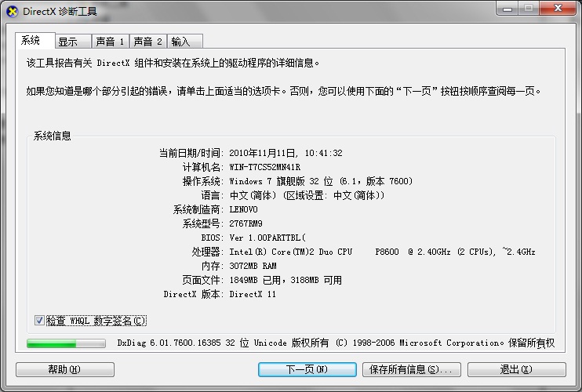This screenshot has width=582, height=392.
Task: Click DirectX version value DirectX 11
Action: pos(253,294)
